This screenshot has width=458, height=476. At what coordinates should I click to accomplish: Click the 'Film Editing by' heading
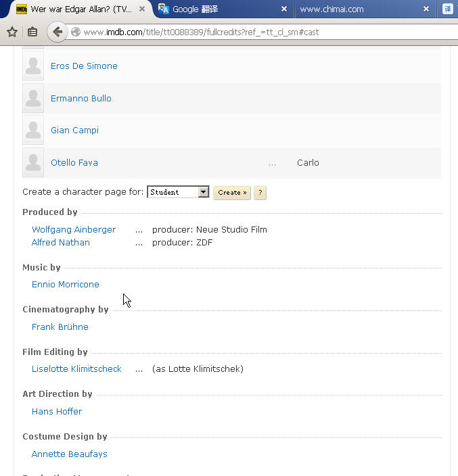(x=55, y=352)
